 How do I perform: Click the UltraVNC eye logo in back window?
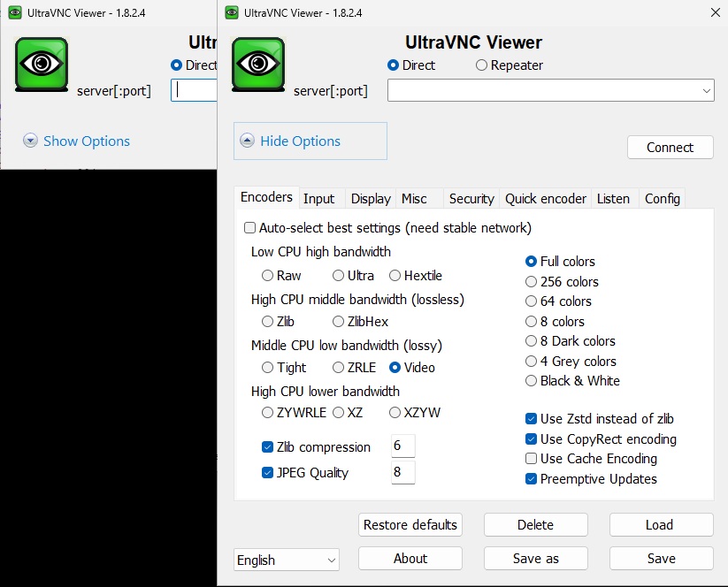[x=42, y=64]
